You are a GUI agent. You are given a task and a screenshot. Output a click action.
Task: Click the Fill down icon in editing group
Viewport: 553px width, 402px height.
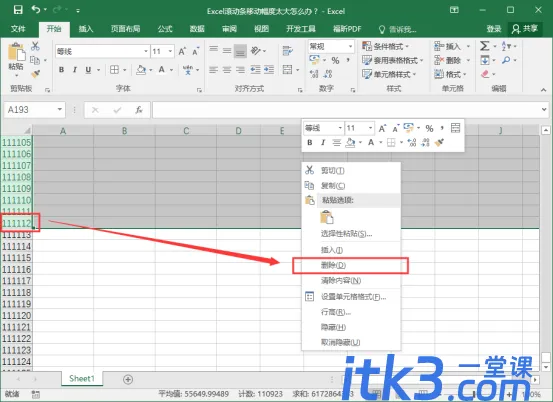point(485,60)
